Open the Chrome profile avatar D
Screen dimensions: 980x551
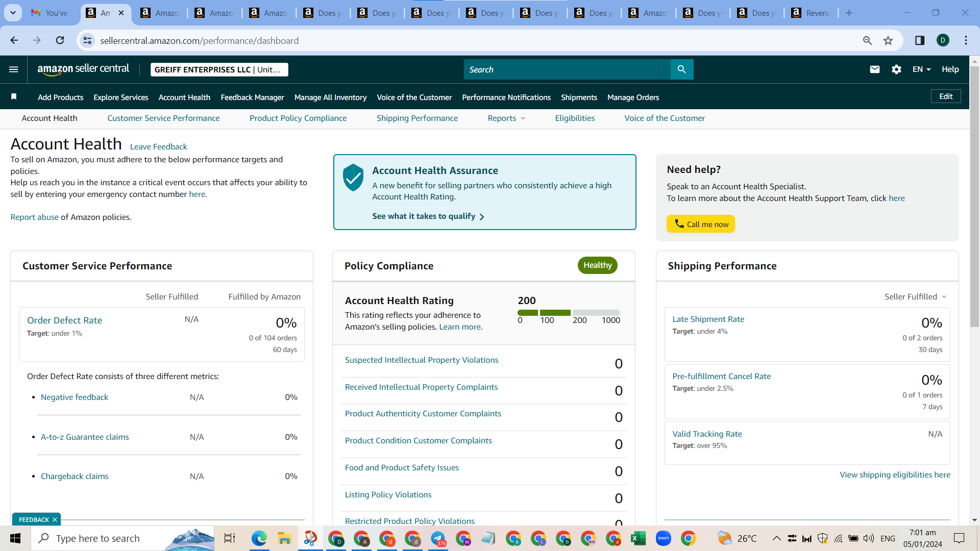(x=943, y=40)
